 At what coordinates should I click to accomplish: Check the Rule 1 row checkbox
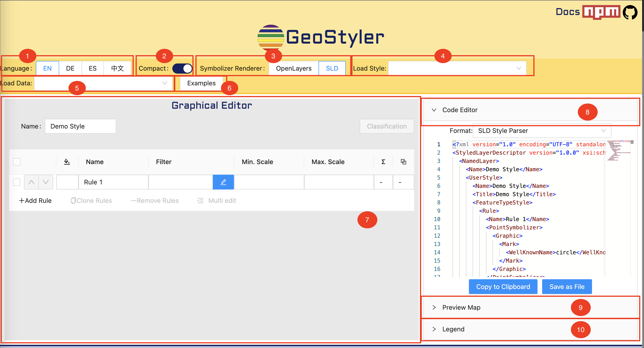click(x=16, y=182)
